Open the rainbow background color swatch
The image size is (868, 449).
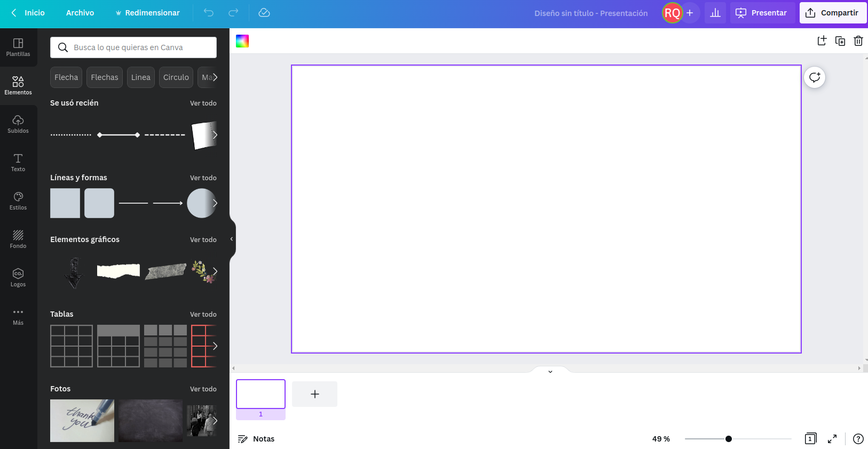point(242,41)
